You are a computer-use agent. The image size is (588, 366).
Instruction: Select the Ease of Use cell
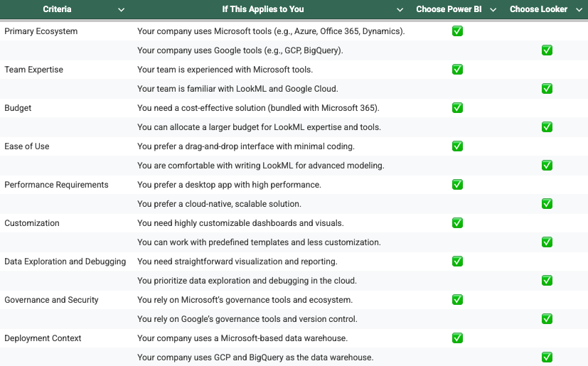click(x=26, y=146)
